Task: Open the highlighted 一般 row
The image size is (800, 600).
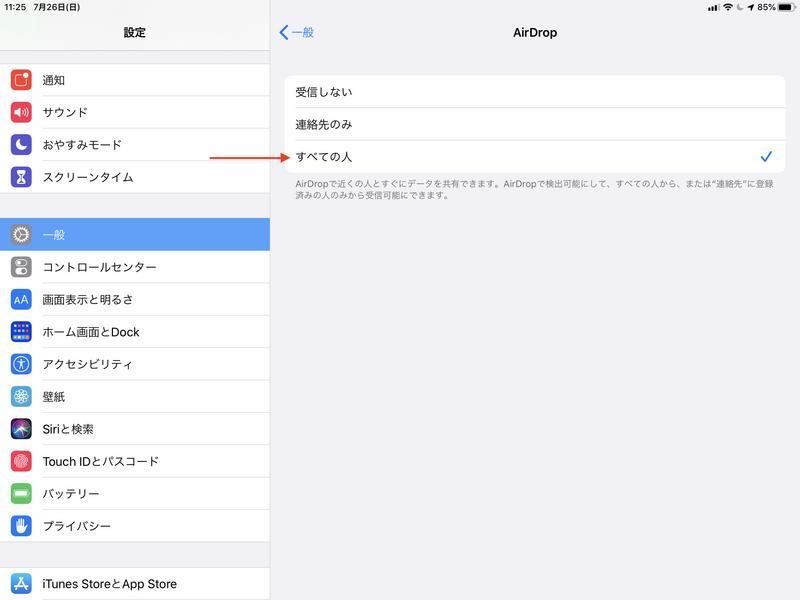Action: [135, 235]
